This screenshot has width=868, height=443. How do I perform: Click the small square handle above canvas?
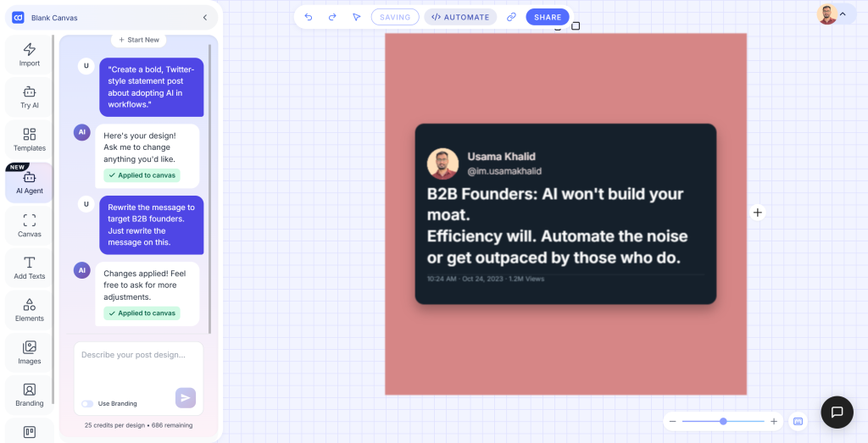(x=576, y=26)
